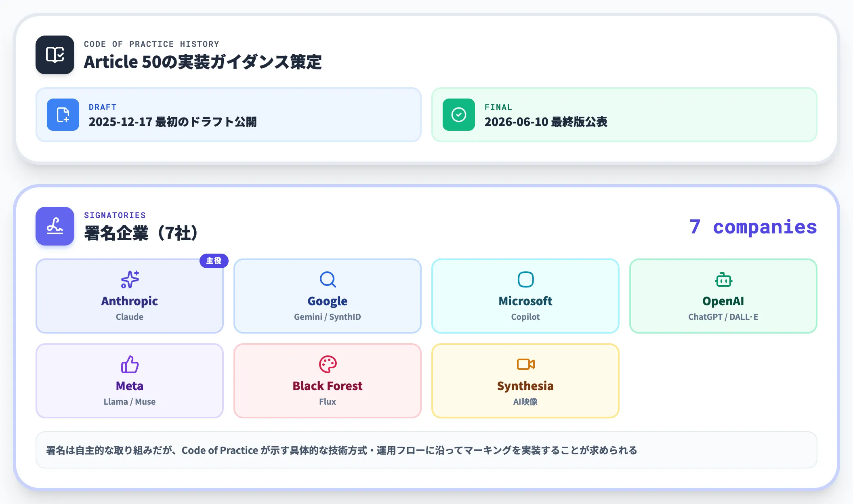Click the video camera icon on Synthesia card
853x504 pixels.
[525, 364]
